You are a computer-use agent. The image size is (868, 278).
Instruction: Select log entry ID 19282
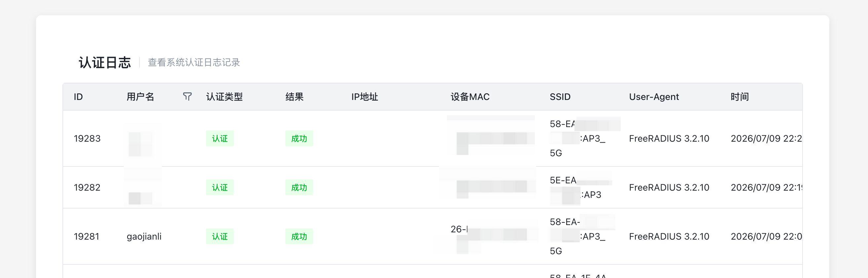pyautogui.click(x=87, y=188)
